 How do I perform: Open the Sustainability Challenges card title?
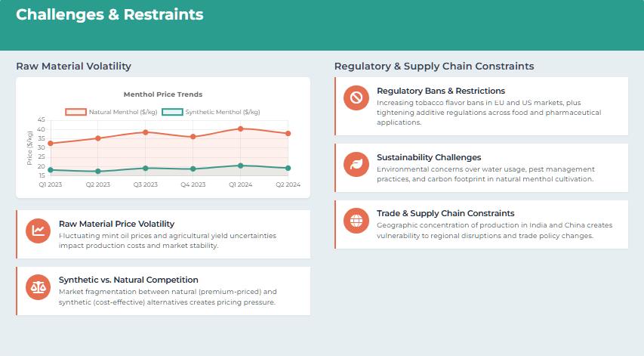(429, 157)
